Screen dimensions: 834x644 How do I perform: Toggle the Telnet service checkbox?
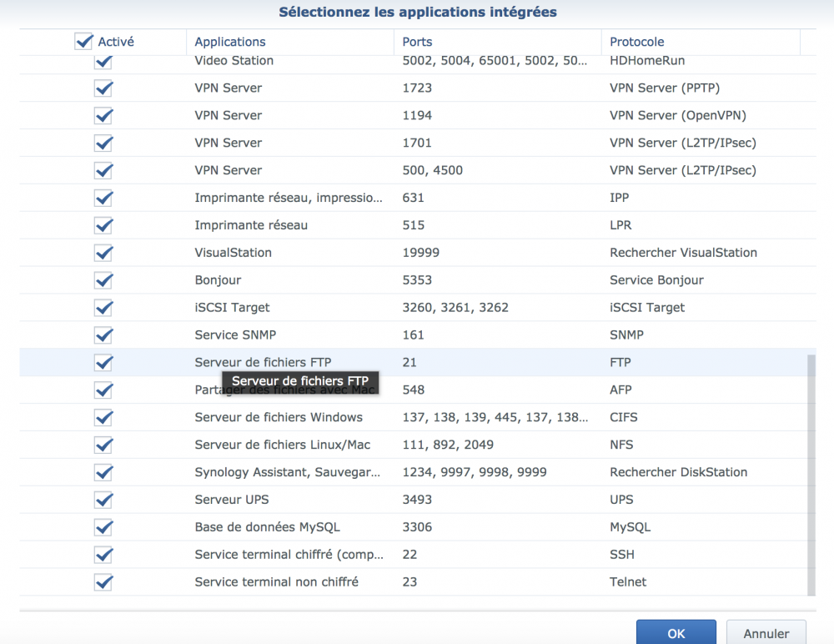103,582
